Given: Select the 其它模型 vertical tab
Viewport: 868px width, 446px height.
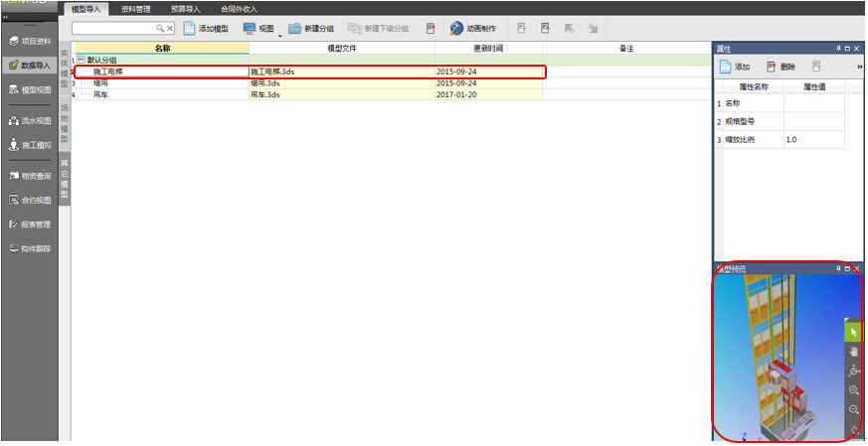Looking at the screenshot, I should (65, 179).
